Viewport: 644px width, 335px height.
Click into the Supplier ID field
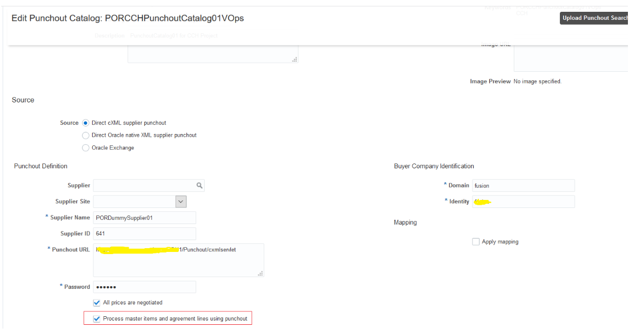144,234
